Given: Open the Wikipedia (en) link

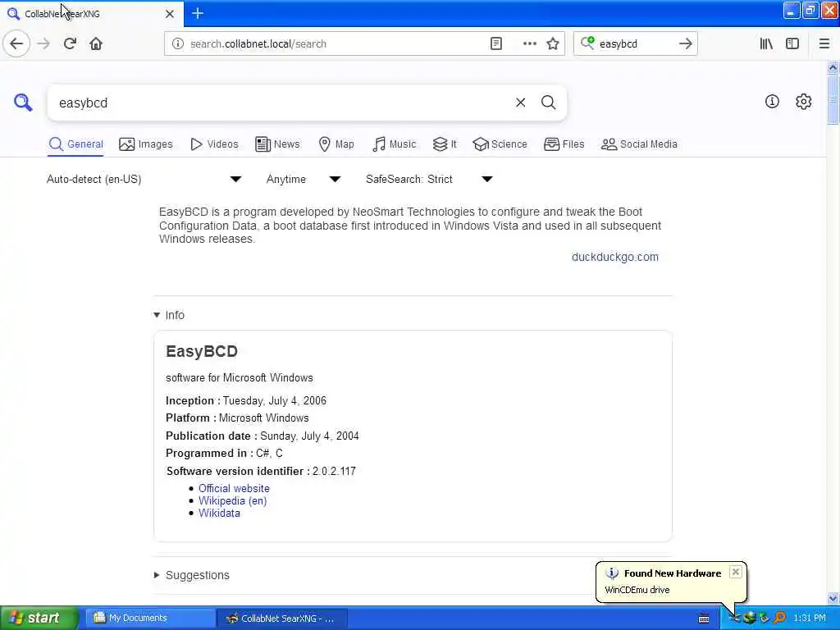Looking at the screenshot, I should (232, 500).
